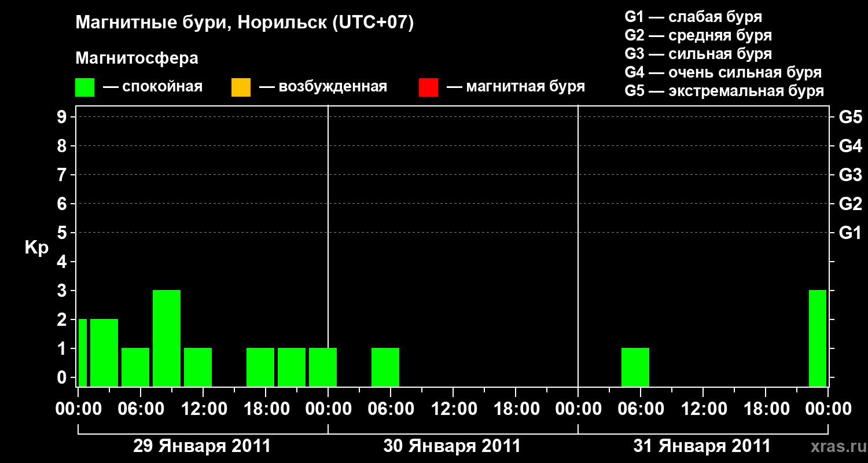Select the G5 — экстремальная буря description
The width and height of the screenshot is (868, 463).
click(x=724, y=91)
